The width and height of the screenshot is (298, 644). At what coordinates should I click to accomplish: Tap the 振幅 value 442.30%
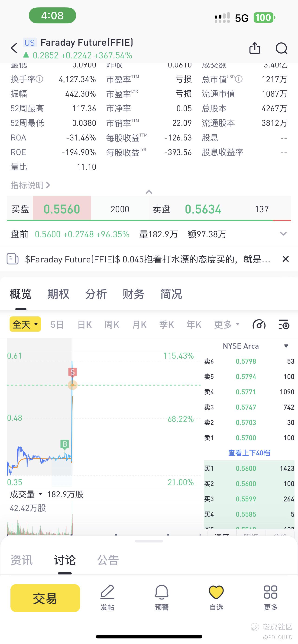(81, 94)
